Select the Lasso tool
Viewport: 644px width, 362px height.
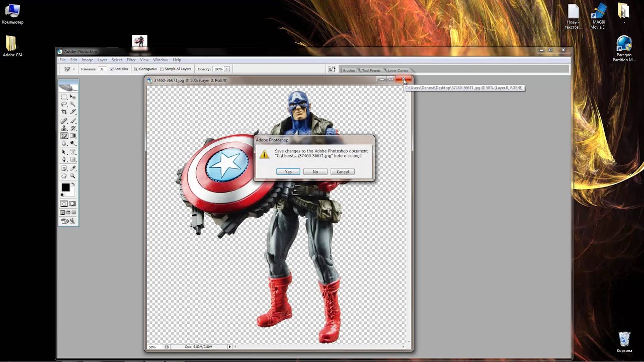[x=64, y=104]
